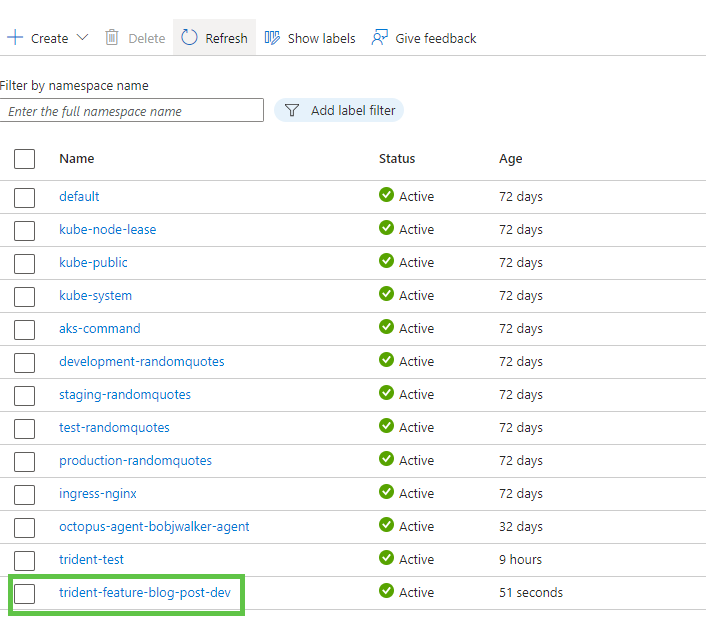Click the Show labels tag icon
The width and height of the screenshot is (706, 631).
click(x=272, y=37)
